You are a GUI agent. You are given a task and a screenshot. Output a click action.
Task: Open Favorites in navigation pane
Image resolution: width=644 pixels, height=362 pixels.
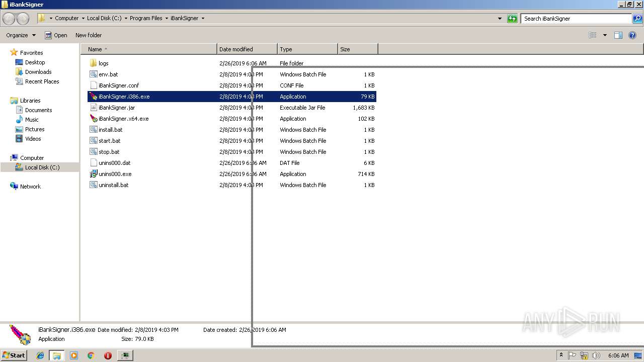click(31, 53)
